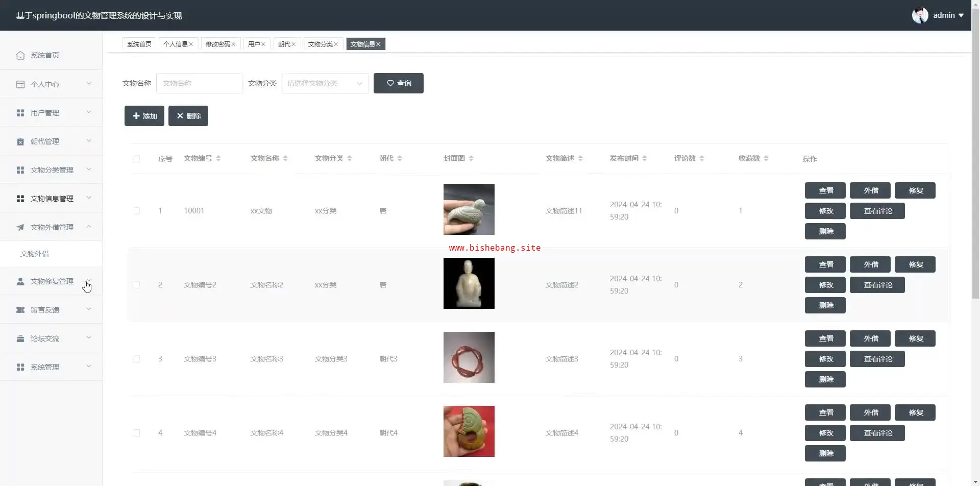
Task: Check the 文物编号4 row checkbox
Action: [x=136, y=433]
